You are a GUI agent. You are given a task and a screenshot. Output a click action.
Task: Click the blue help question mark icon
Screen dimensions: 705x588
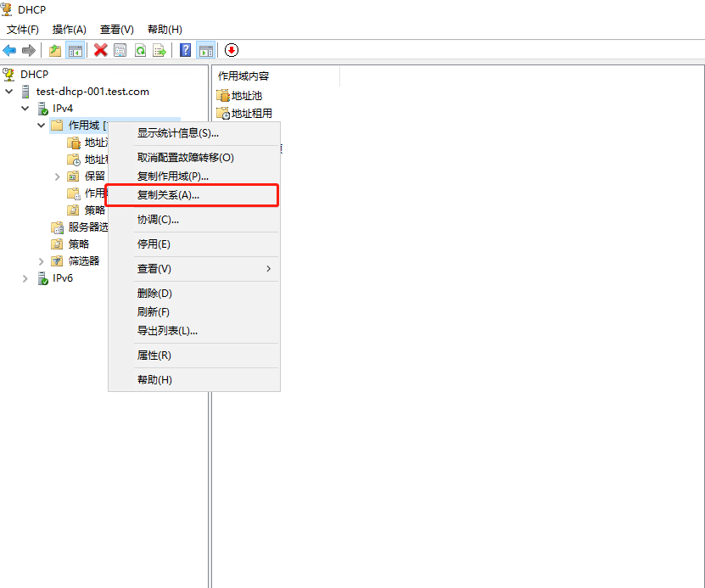185,50
